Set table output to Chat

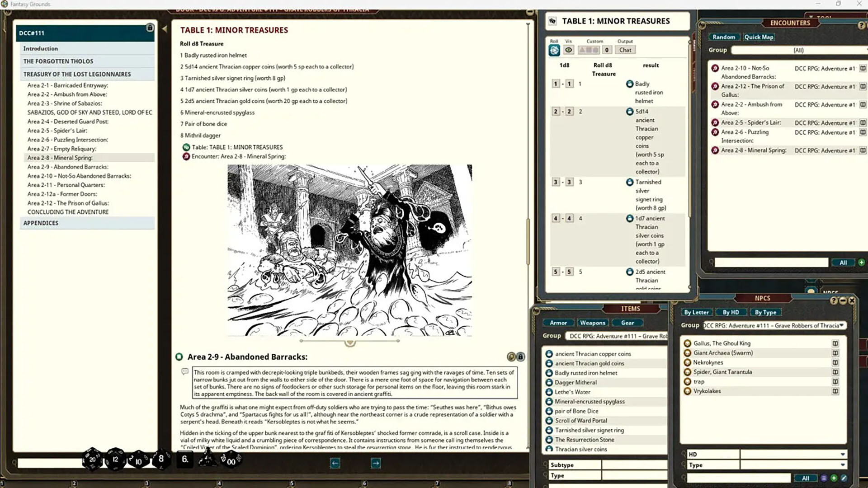coord(625,50)
